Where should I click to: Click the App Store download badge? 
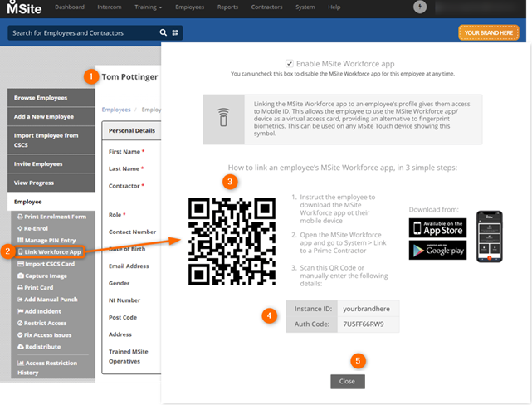tap(437, 227)
